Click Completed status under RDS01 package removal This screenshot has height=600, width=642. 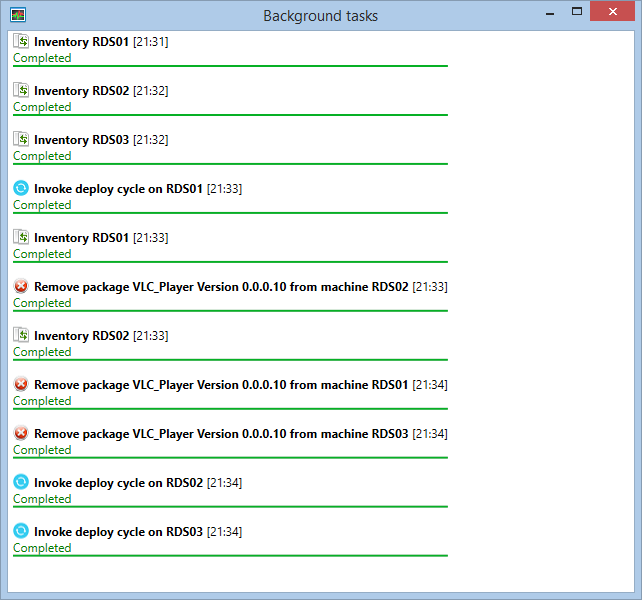pyautogui.click(x=42, y=401)
